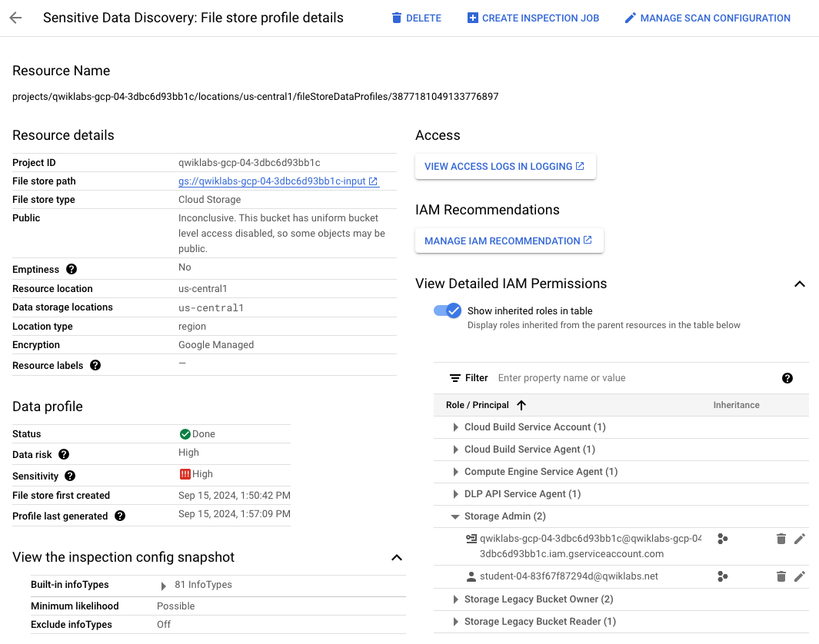819x644 pixels.
Task: Open MANAGE SCAN CONFIGURATION
Action: 707,18
